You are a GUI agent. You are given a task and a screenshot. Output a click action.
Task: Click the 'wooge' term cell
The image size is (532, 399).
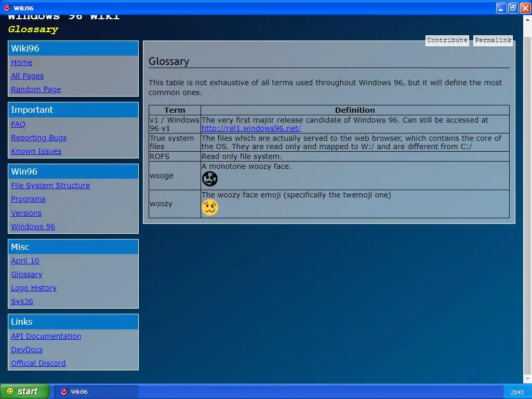(175, 176)
